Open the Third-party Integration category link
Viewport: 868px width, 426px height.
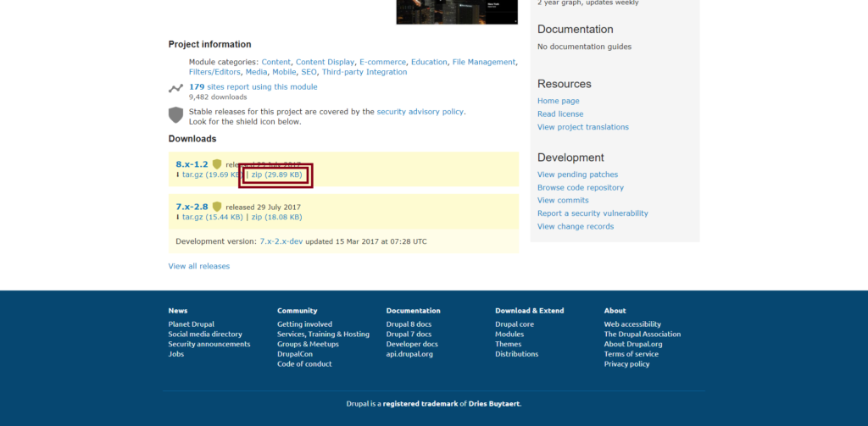click(364, 72)
